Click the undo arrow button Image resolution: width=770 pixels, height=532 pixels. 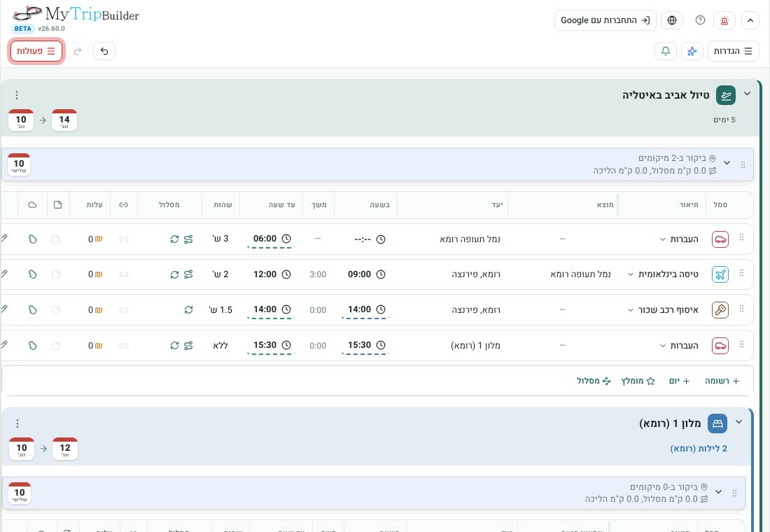104,51
